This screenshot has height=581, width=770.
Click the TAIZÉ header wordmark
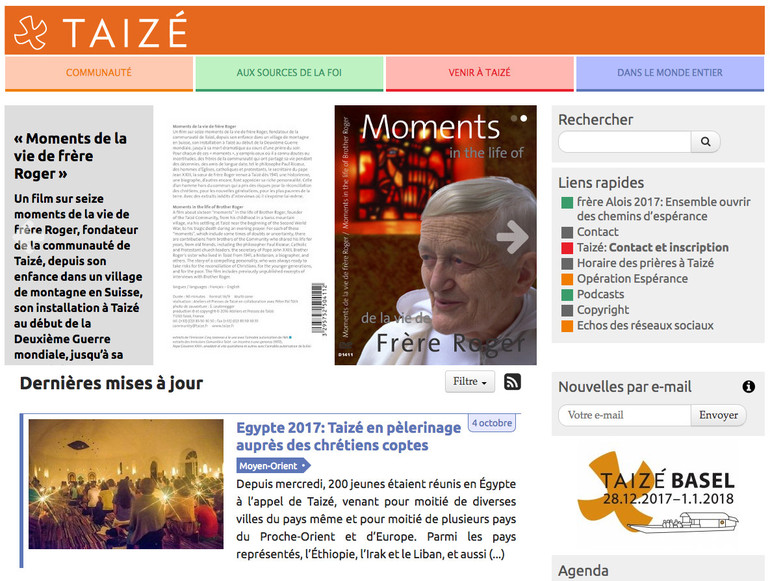pyautogui.click(x=125, y=32)
